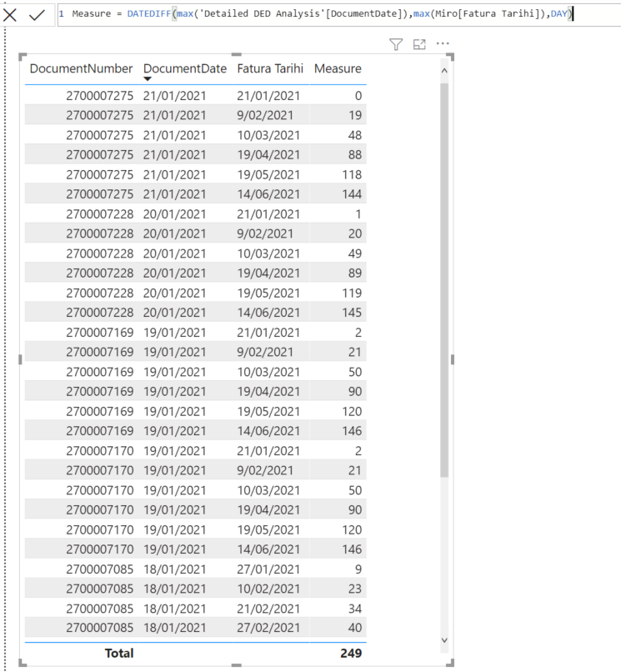This screenshot has height=672, width=621.
Task: Select DocumentNumber 2700007228 in the measure 1 row
Action: point(99,214)
